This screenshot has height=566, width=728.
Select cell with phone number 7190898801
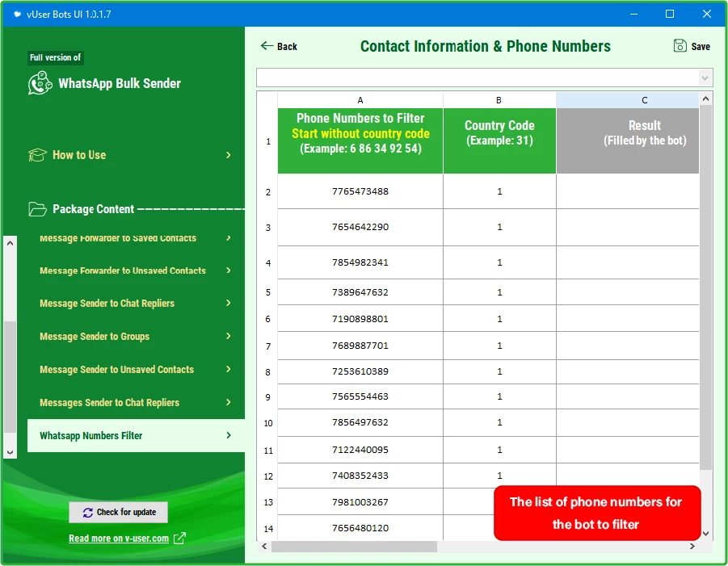coord(360,319)
